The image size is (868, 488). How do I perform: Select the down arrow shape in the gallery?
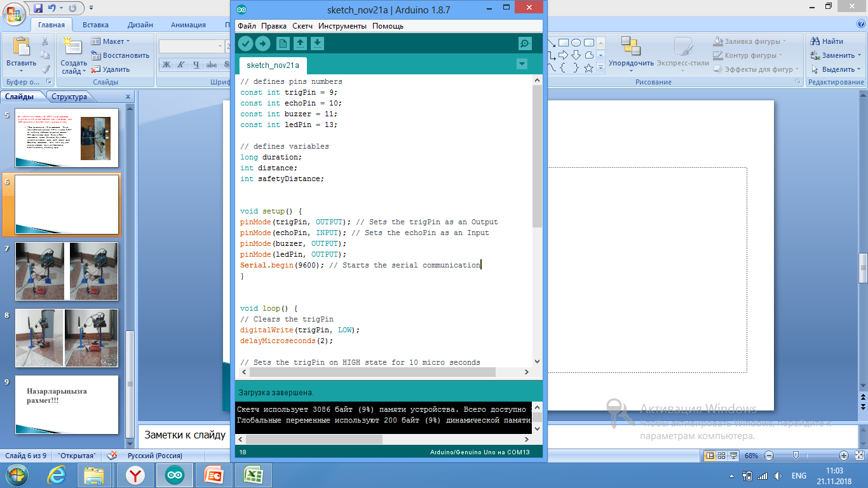coord(576,55)
